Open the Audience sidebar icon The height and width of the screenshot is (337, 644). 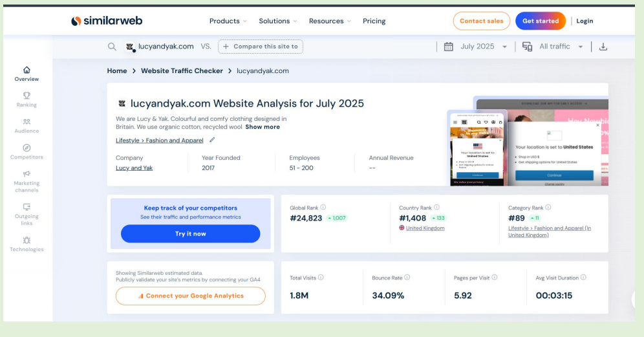point(27,122)
